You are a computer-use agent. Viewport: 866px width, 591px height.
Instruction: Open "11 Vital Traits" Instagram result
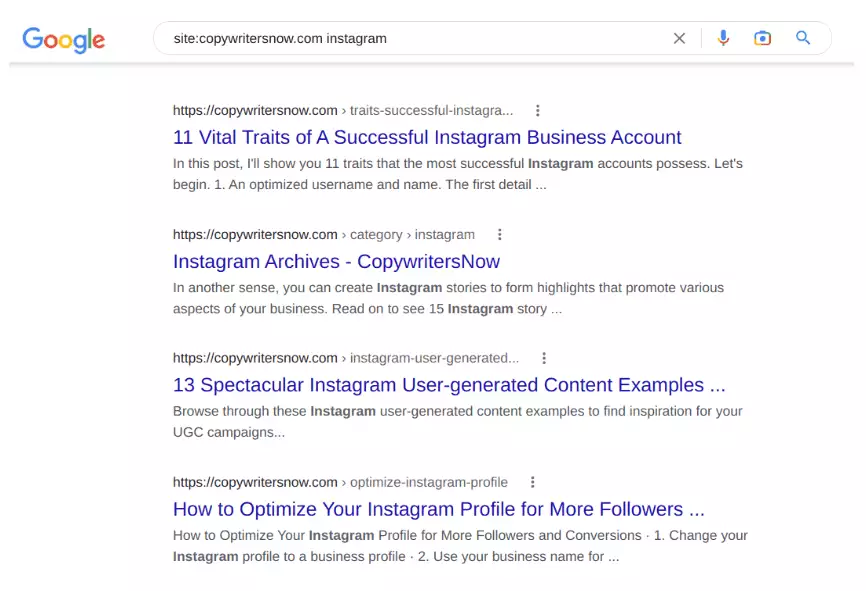pyautogui.click(x=427, y=138)
